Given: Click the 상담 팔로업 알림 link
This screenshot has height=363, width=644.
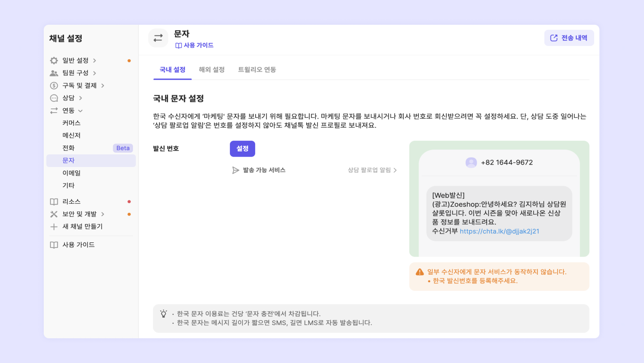Looking at the screenshot, I should click(372, 170).
